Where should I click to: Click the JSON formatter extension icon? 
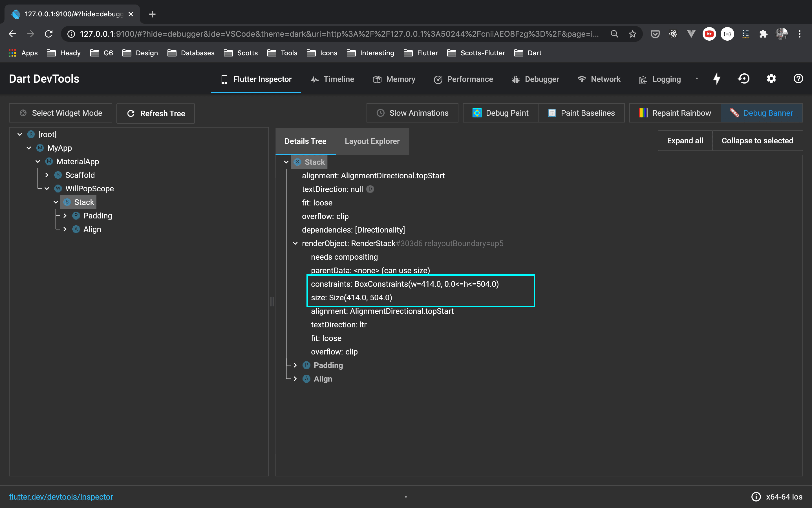727,34
